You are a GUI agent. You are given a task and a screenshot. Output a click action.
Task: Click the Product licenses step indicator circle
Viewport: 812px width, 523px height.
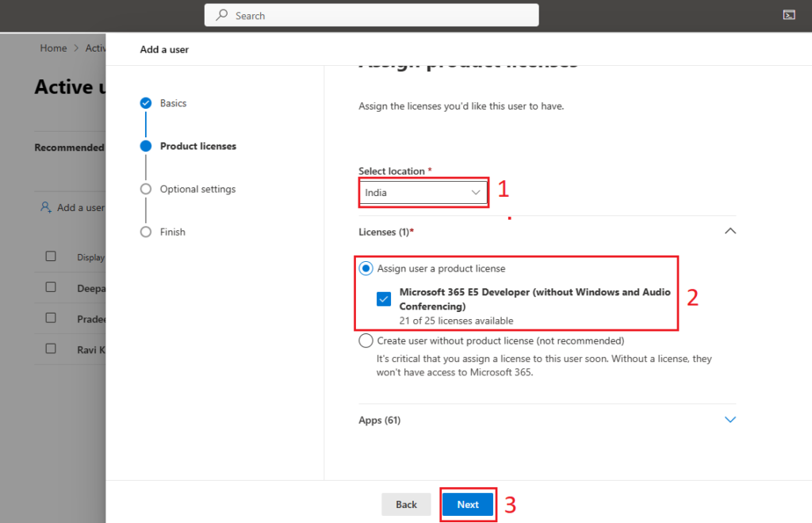(x=145, y=145)
